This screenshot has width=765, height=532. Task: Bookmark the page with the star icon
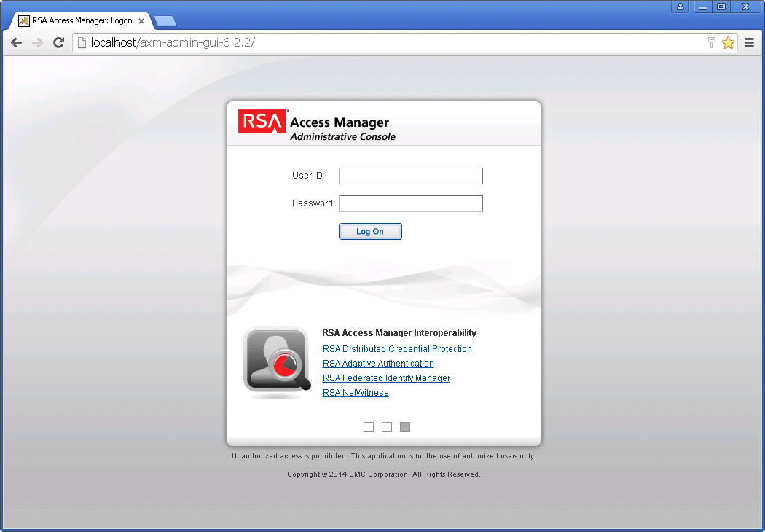click(728, 42)
